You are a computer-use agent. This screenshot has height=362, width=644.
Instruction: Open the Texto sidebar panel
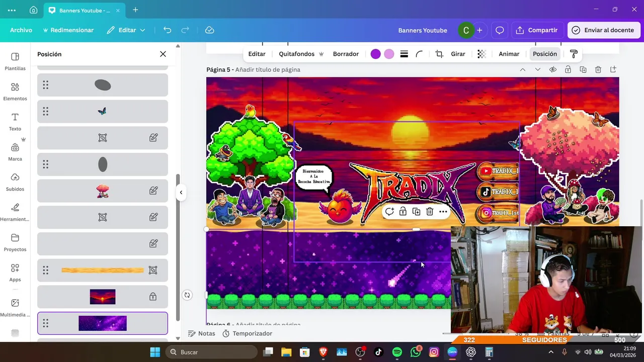point(15,122)
